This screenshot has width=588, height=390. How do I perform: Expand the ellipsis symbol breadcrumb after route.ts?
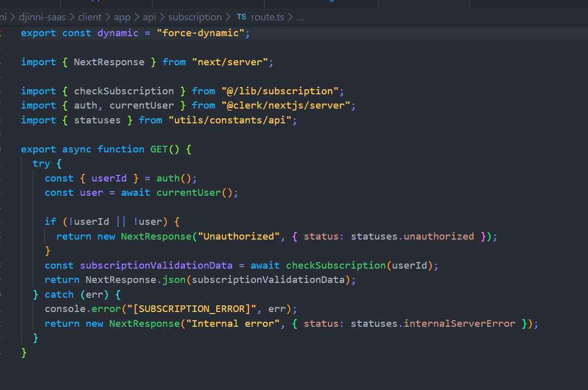pos(300,17)
